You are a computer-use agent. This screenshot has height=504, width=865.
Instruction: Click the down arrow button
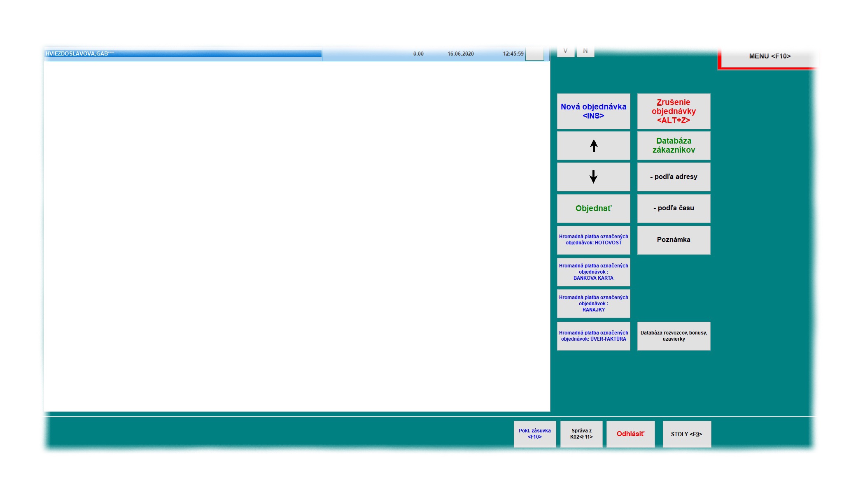[x=593, y=177]
